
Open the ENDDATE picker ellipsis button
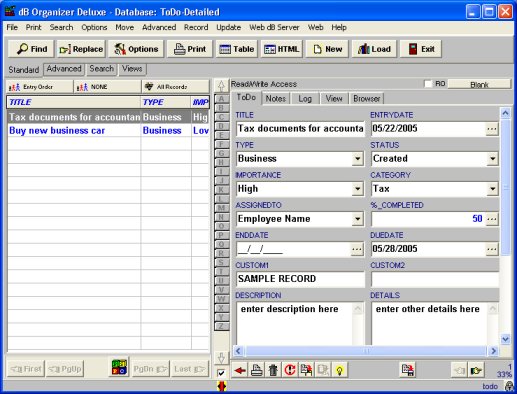click(x=357, y=249)
